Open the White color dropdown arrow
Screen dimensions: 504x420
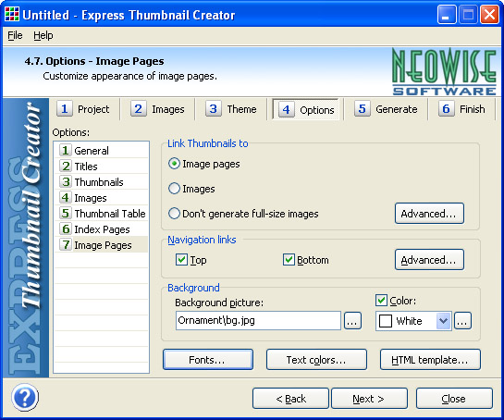(443, 321)
